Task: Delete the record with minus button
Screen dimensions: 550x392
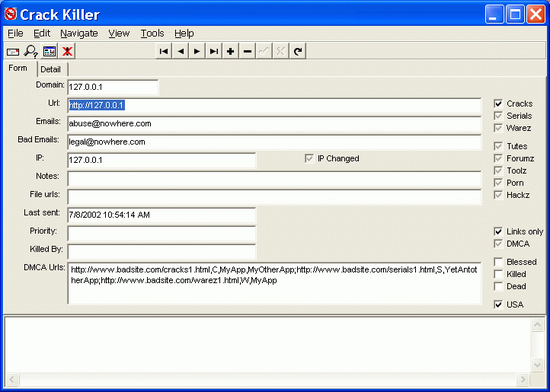Action: [247, 51]
